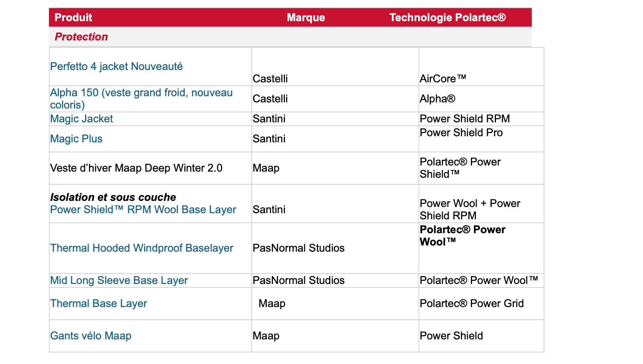
Task: Follow the Magic Jacket product link
Action: [x=81, y=119]
